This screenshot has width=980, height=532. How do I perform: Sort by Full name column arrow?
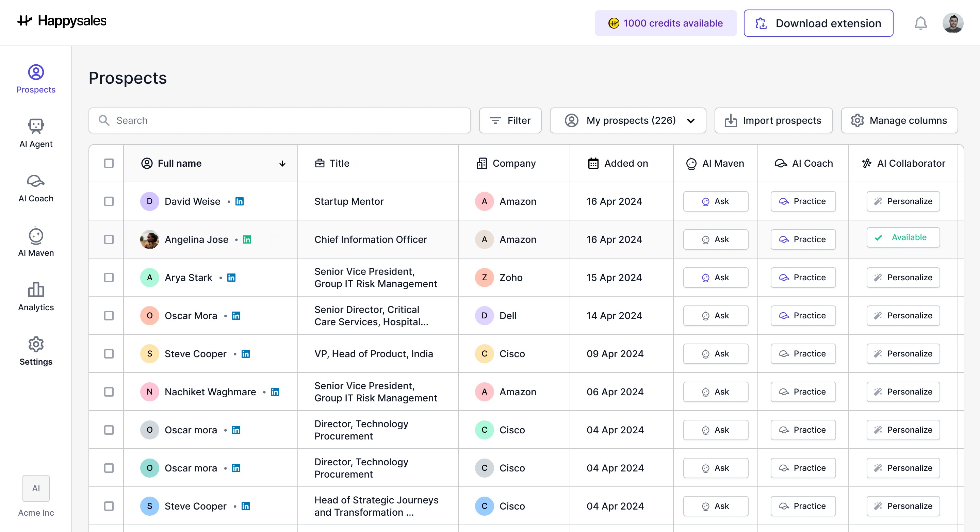tap(282, 164)
